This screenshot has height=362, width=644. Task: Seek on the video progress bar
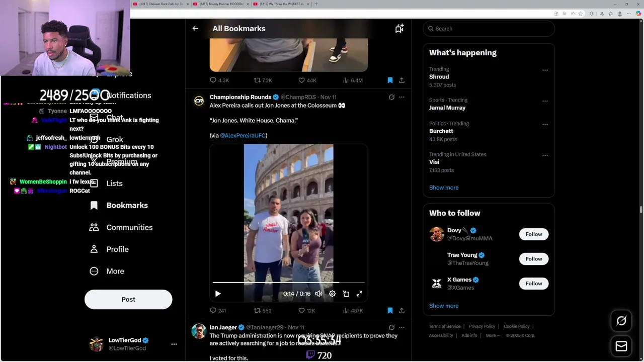[288, 283]
